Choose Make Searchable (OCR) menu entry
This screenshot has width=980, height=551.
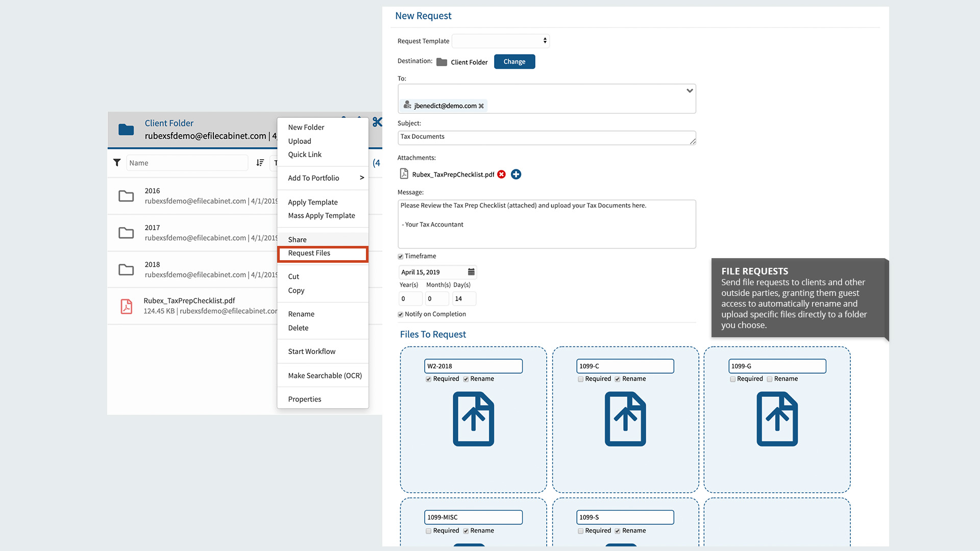[x=325, y=375]
